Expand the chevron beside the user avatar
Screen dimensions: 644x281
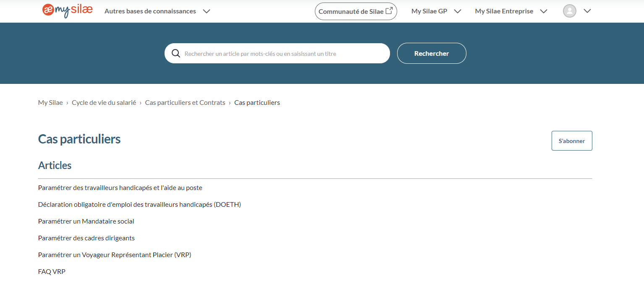pyautogui.click(x=587, y=11)
